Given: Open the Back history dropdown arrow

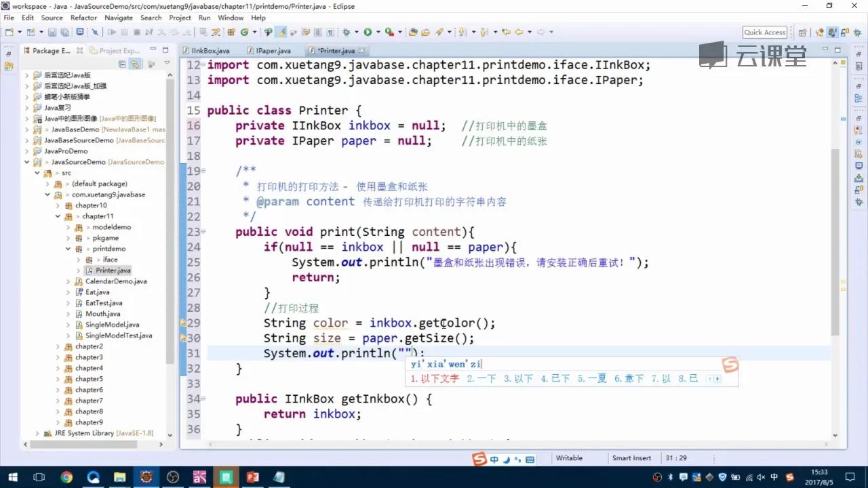Looking at the screenshot, I should pyautogui.click(x=528, y=32).
